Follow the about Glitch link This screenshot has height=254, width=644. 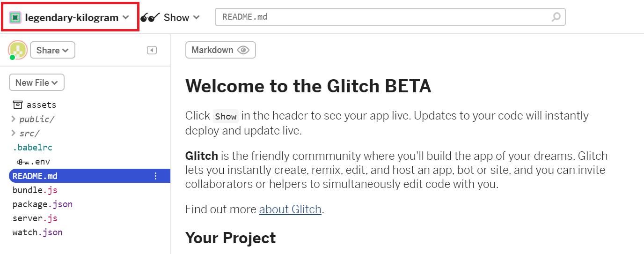[290, 209]
